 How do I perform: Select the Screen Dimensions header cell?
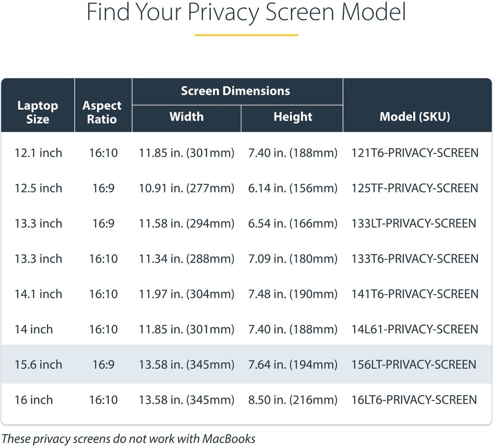[x=235, y=91]
